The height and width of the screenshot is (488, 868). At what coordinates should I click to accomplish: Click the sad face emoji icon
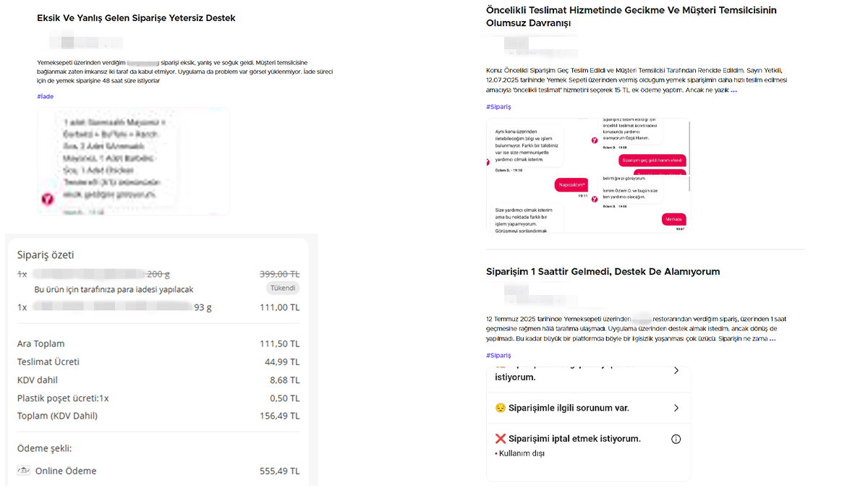(x=501, y=408)
